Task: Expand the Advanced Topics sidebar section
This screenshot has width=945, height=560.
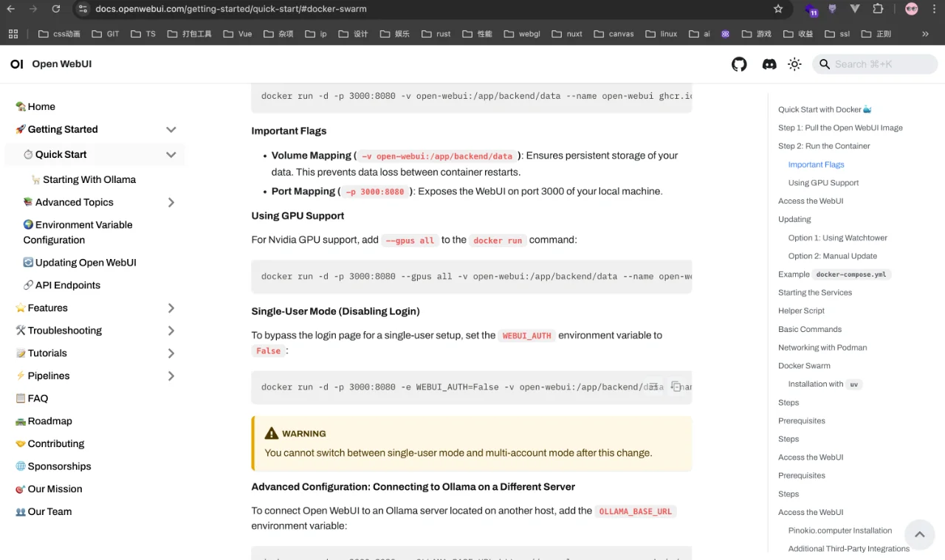Action: 171,202
